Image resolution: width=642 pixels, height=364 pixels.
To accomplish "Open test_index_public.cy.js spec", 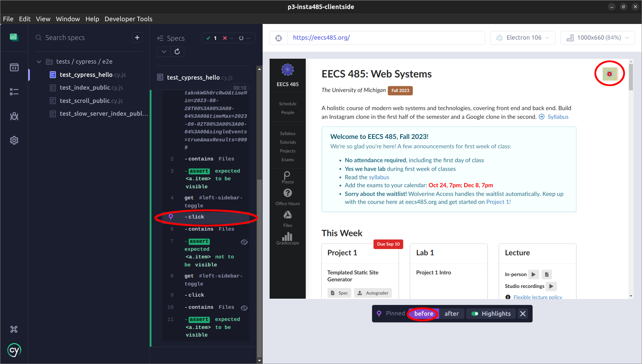I will click(x=91, y=88).
